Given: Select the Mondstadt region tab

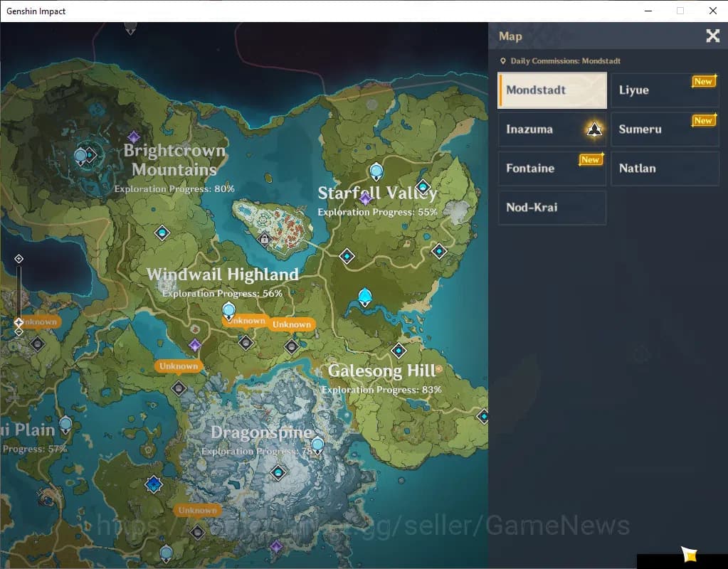Looking at the screenshot, I should coord(552,90).
